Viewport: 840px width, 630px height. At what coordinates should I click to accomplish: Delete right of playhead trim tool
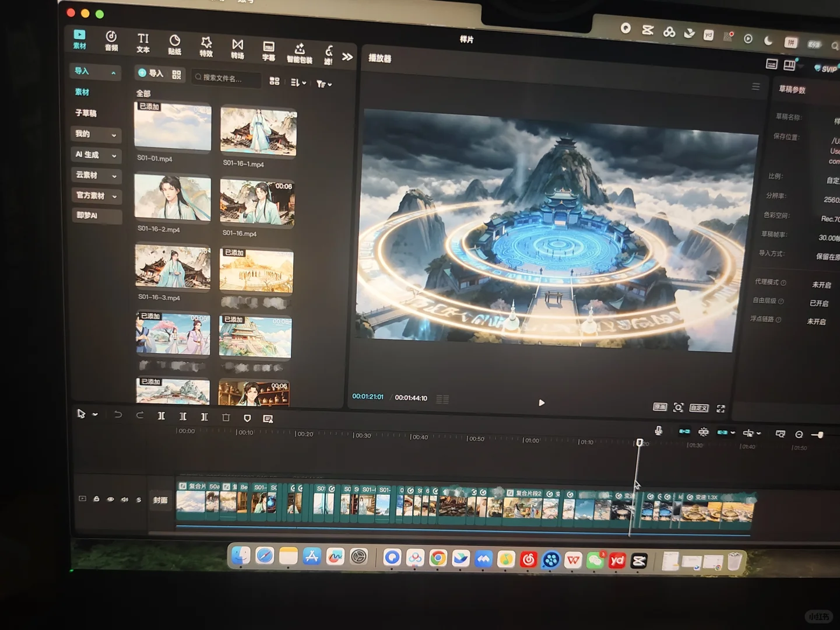click(x=204, y=417)
